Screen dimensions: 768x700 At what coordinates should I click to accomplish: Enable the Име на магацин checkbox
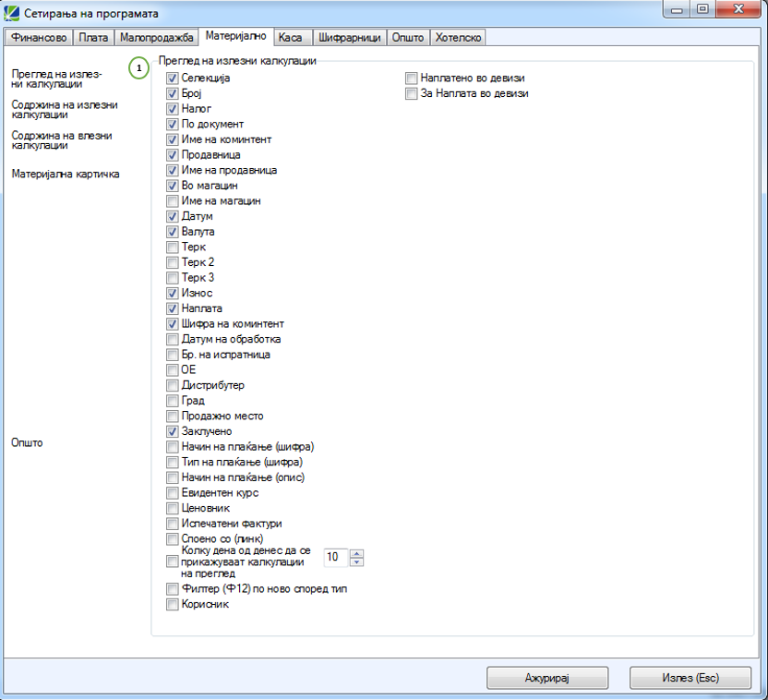tap(173, 201)
